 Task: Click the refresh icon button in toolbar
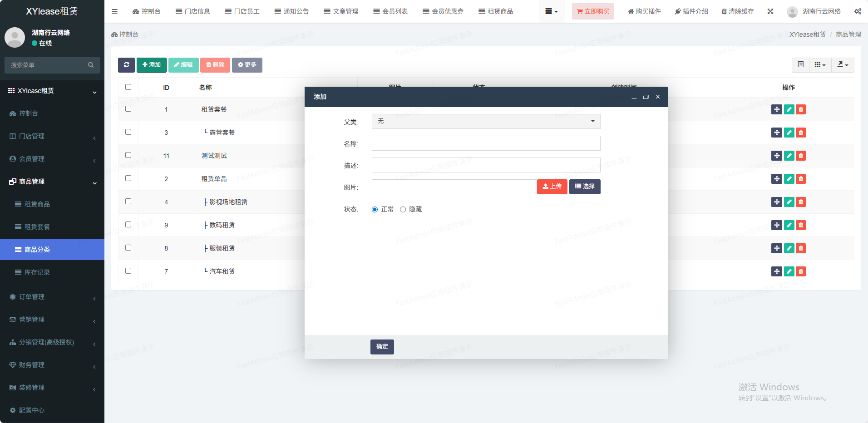click(x=126, y=65)
